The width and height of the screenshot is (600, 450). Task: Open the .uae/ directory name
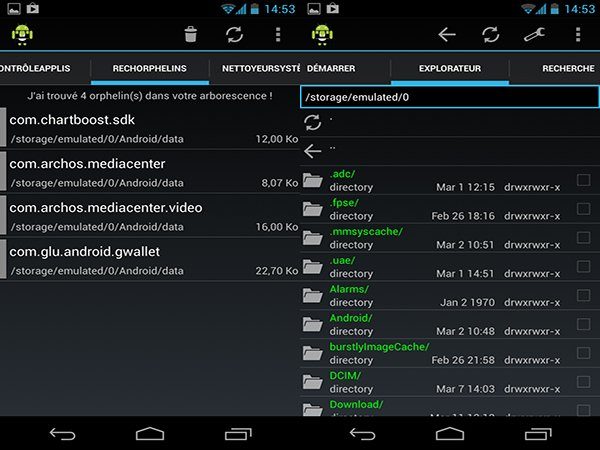(x=342, y=261)
